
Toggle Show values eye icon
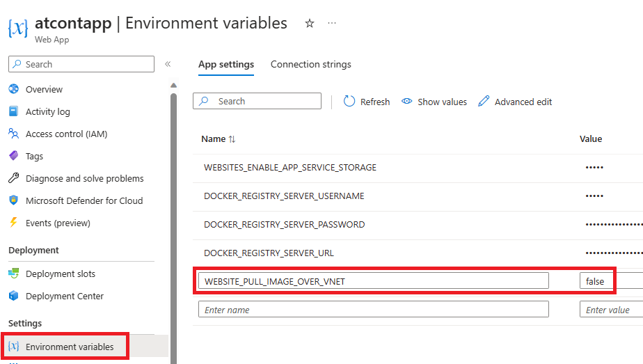406,101
